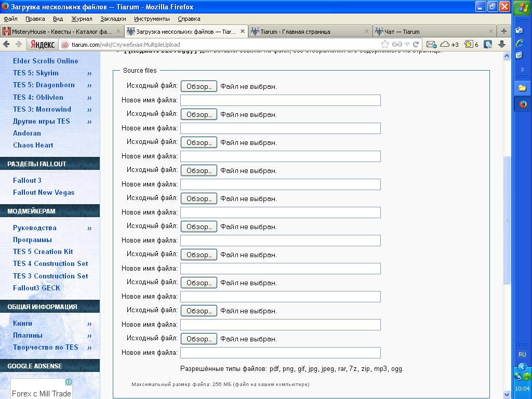Screen dimensions: 532x399
Task: Open the downloads arrow icon
Action: tap(502, 45)
